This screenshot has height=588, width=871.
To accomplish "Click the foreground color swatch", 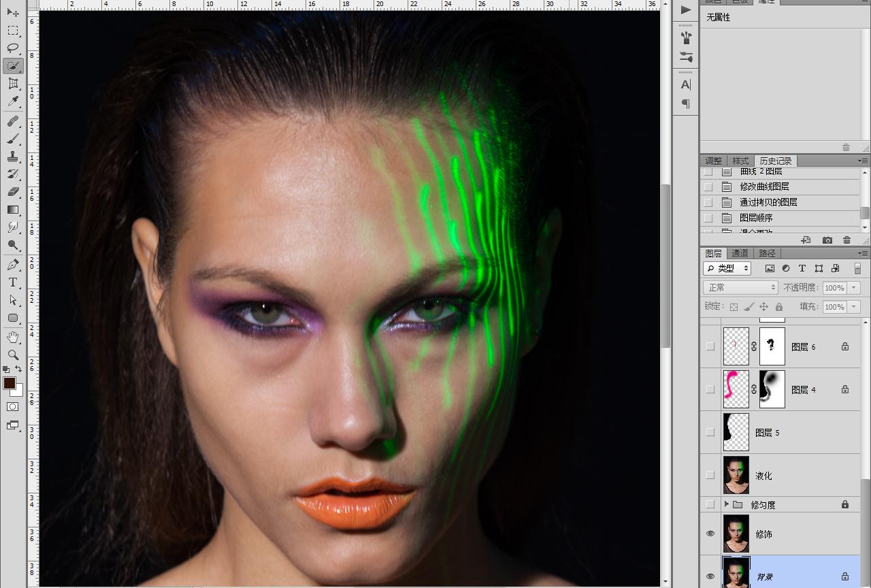I will click(x=10, y=383).
